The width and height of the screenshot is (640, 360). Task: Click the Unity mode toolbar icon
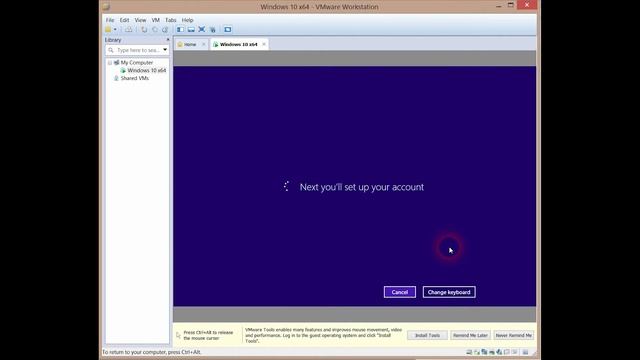point(212,29)
